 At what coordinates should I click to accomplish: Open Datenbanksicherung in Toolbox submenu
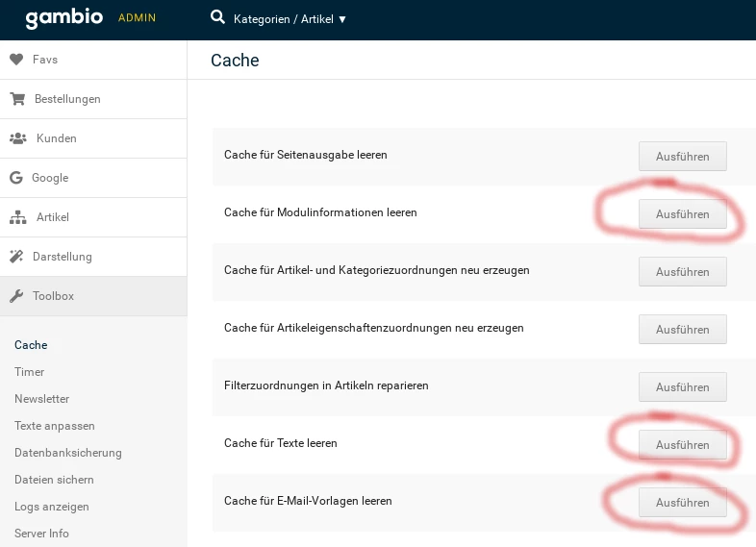tap(67, 453)
